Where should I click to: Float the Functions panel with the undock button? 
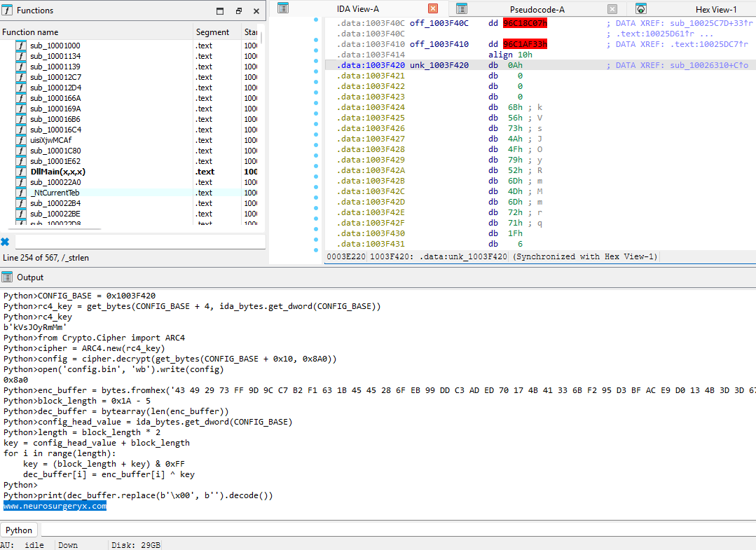click(x=239, y=11)
